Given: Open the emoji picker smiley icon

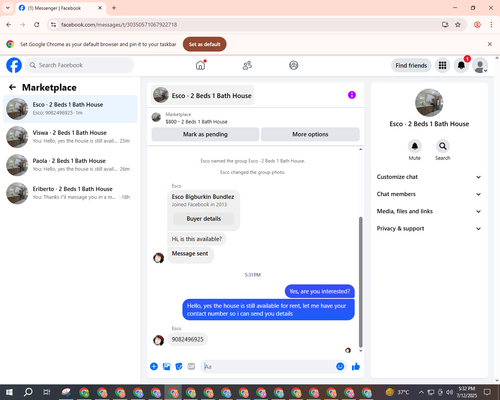Looking at the screenshot, I should tap(340, 367).
